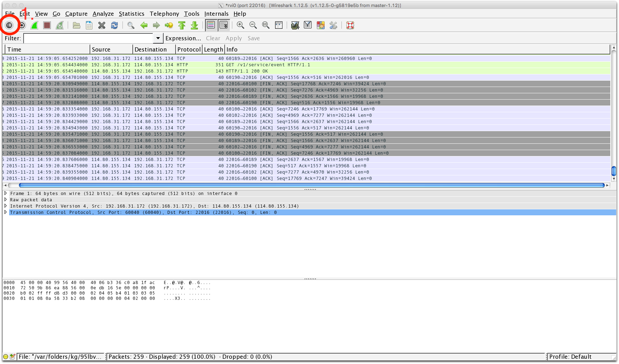The width and height of the screenshot is (619, 364).
Task: Open the Statistics menu
Action: point(132,14)
